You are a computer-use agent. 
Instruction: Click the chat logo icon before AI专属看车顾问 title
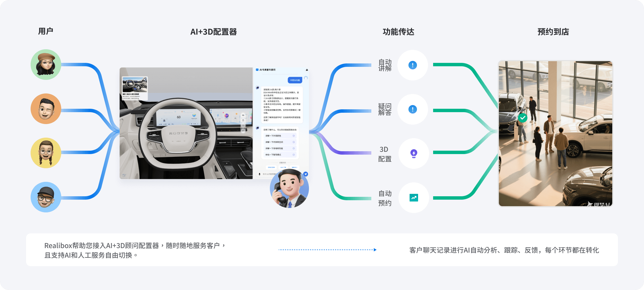click(x=257, y=69)
